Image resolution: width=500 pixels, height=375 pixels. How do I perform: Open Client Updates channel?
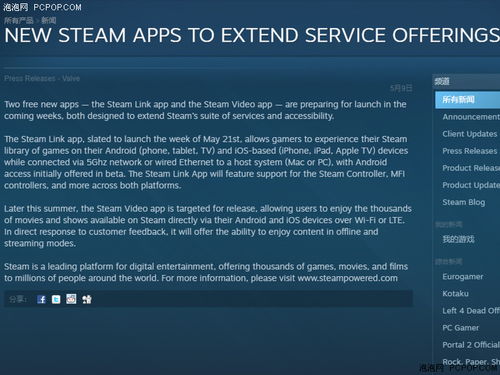(470, 134)
